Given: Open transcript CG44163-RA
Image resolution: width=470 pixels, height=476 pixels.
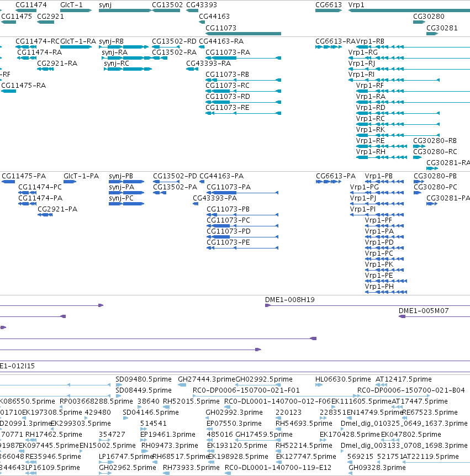Looking at the screenshot, I should pyautogui.click(x=221, y=41).
